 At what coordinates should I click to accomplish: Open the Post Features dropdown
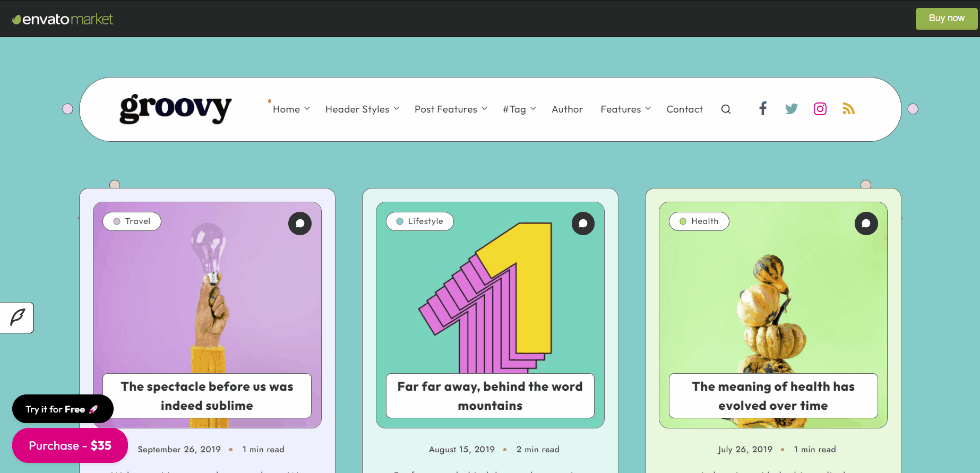pos(450,109)
